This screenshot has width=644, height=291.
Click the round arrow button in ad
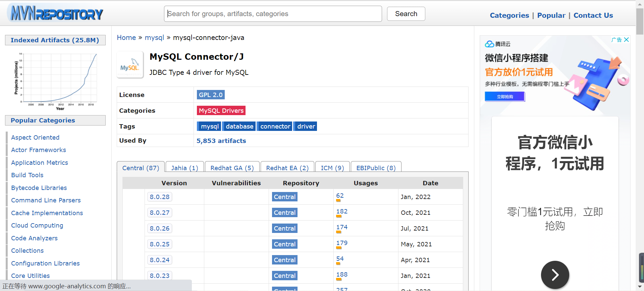point(555,275)
